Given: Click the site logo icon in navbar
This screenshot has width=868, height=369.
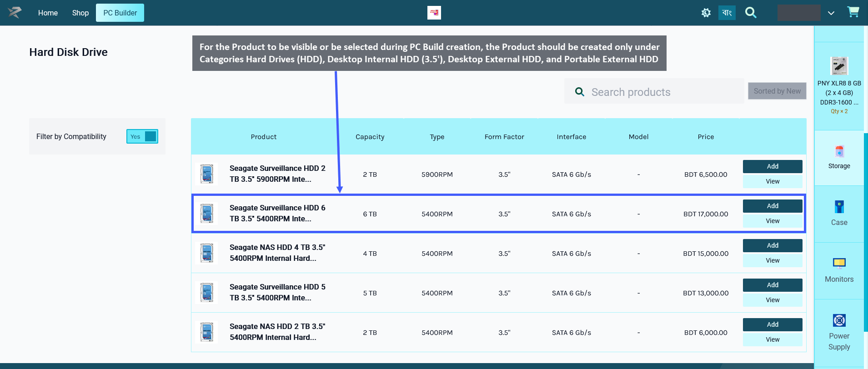Looking at the screenshot, I should pos(15,13).
